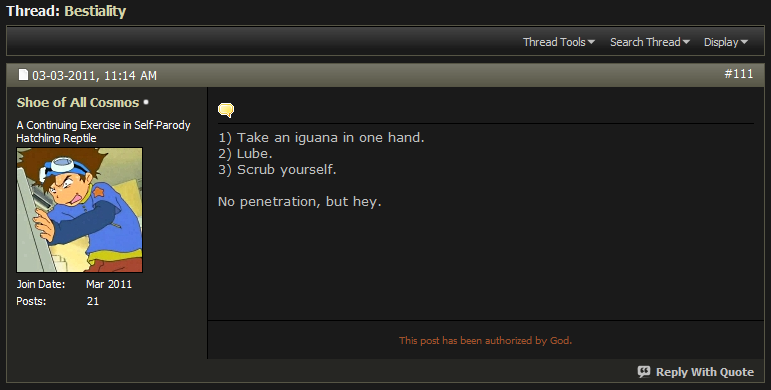This screenshot has width=771, height=390.
Task: Click the arrow next to Thread Tools
Action: coord(591,42)
